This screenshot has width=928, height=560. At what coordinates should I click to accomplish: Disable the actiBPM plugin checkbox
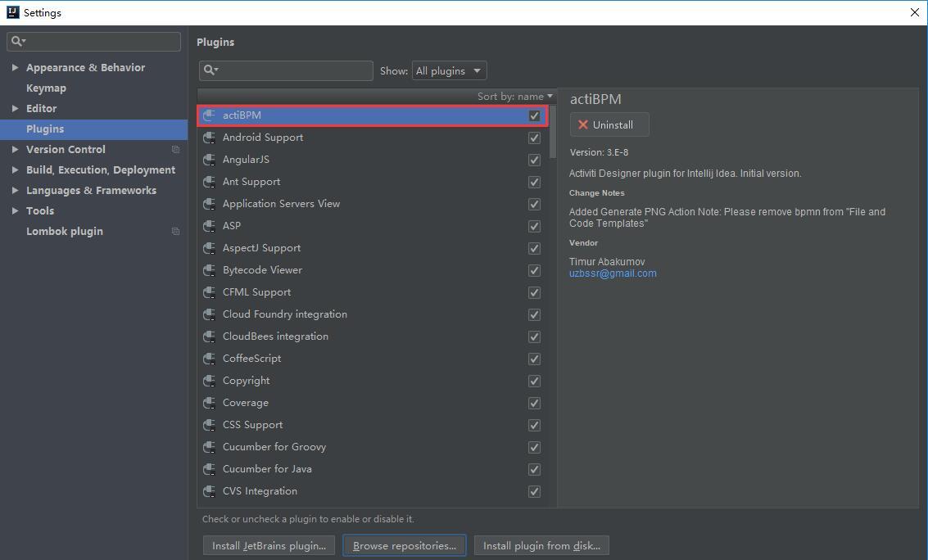[534, 116]
